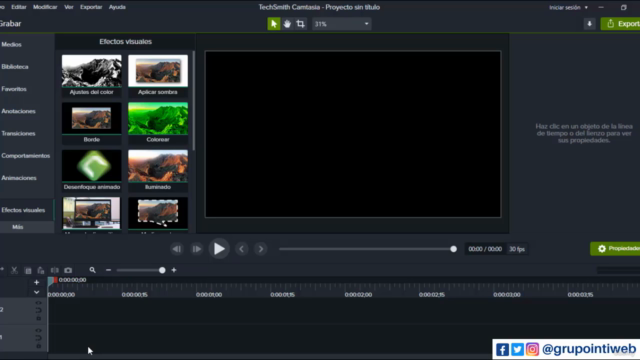
Task: Select the Desenfoque animado effect
Action: tap(91, 170)
